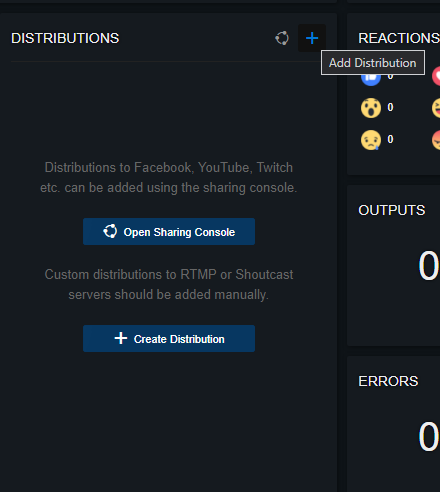Click the blue plus Add Distribution icon

click(x=312, y=38)
